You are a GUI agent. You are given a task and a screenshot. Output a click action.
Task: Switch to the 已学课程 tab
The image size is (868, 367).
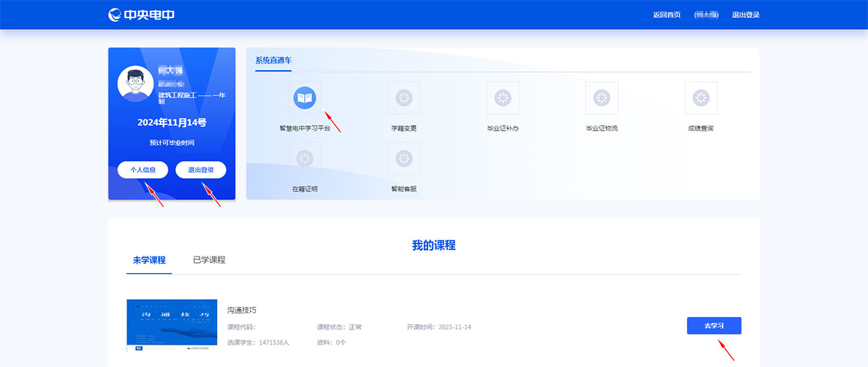pyautogui.click(x=209, y=260)
